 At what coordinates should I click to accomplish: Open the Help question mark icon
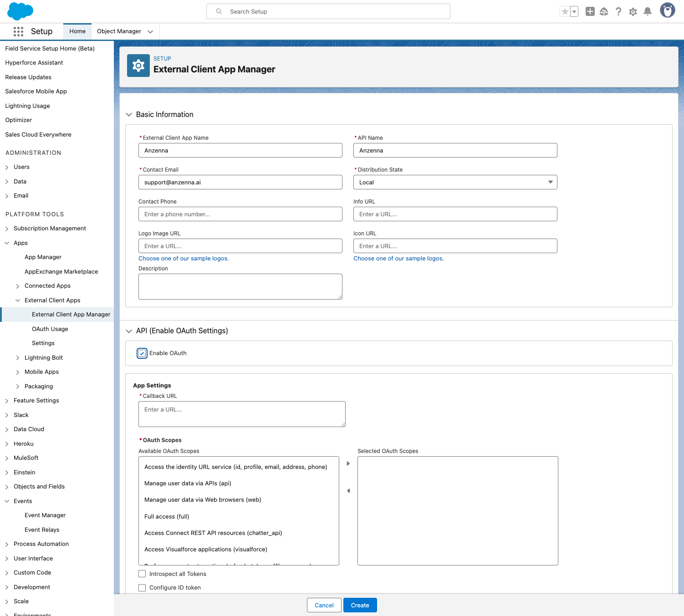point(618,12)
